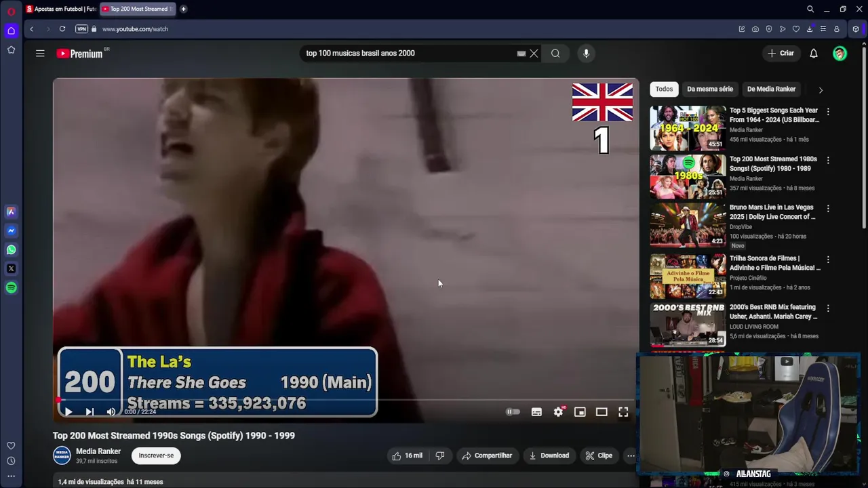Toggle autoplay switch in player
This screenshot has width=868, height=488.
click(513, 412)
